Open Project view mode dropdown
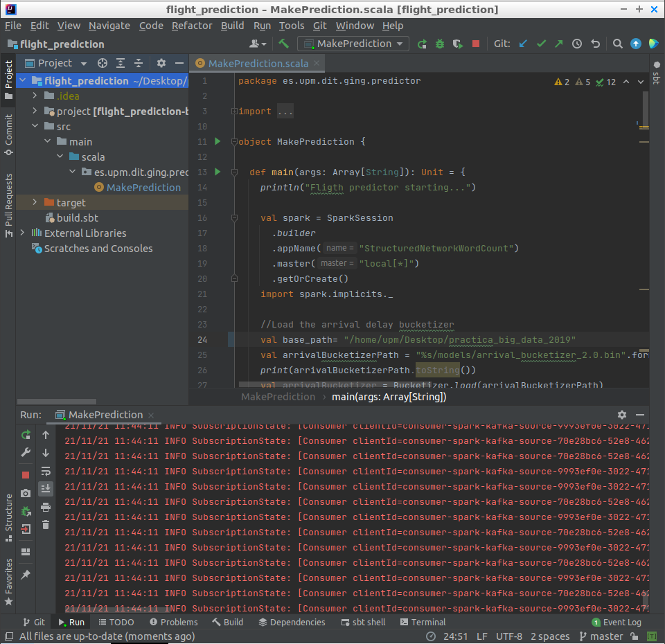Image resolution: width=665 pixels, height=644 pixels. pos(55,63)
